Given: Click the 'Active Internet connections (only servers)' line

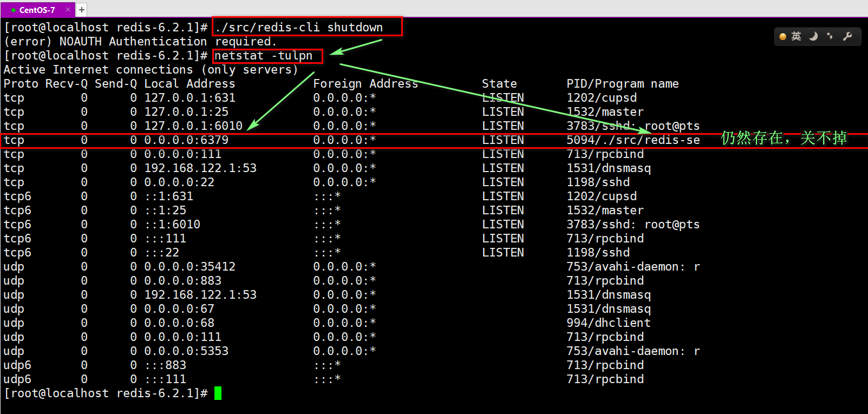Looking at the screenshot, I should click(x=151, y=69).
